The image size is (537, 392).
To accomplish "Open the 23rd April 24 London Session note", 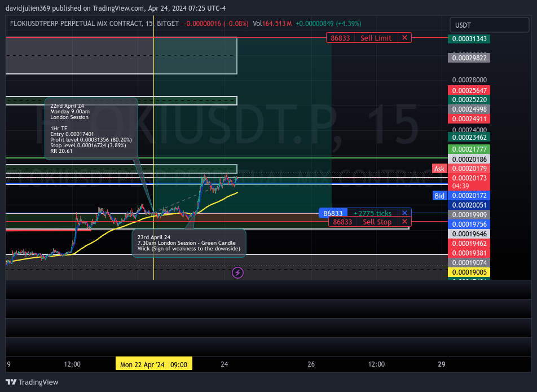I will tap(189, 243).
